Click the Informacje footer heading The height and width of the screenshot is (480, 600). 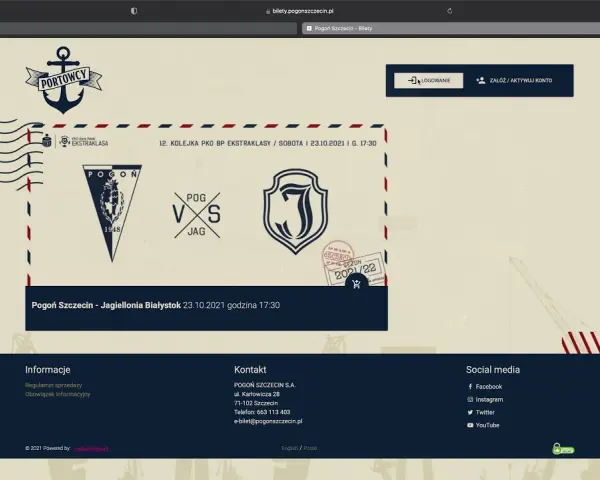[x=48, y=370]
